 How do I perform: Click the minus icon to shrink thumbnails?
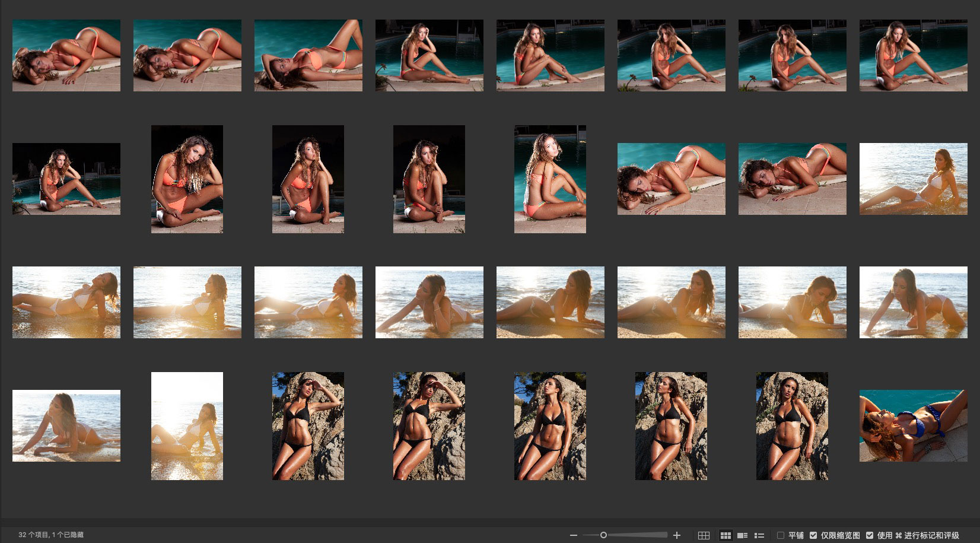573,535
